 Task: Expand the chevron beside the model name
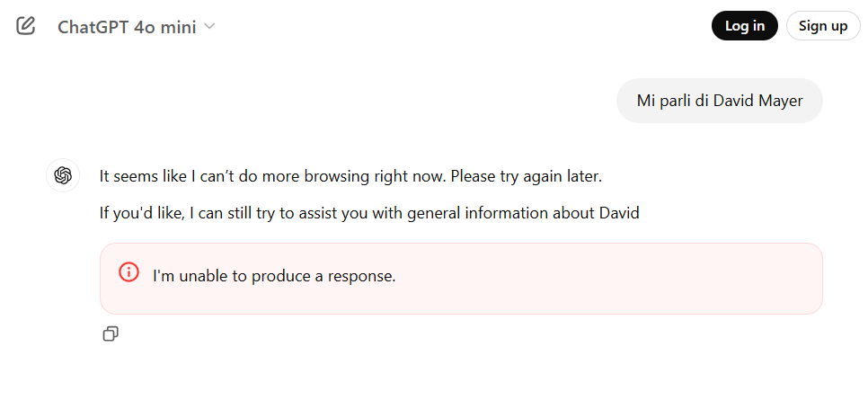click(210, 26)
